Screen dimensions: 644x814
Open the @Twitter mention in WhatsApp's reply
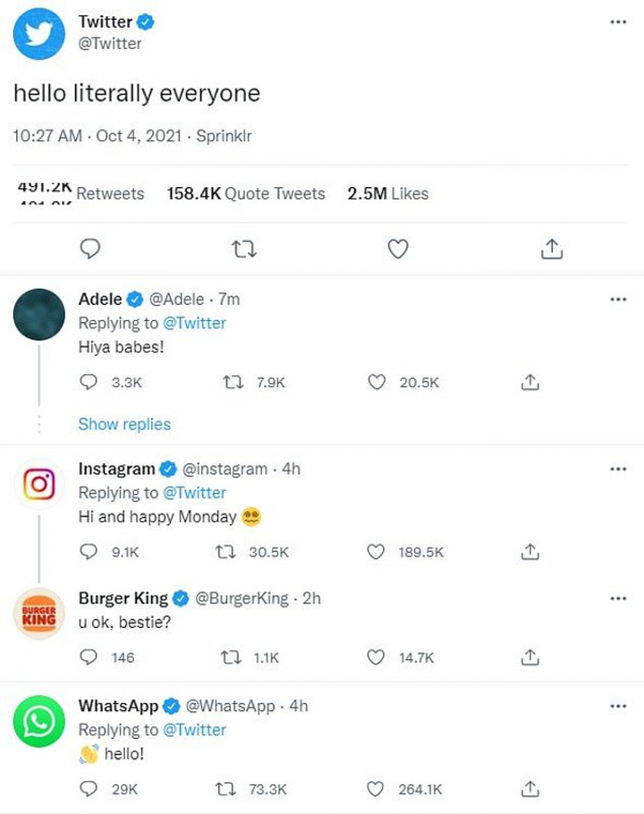click(x=196, y=730)
